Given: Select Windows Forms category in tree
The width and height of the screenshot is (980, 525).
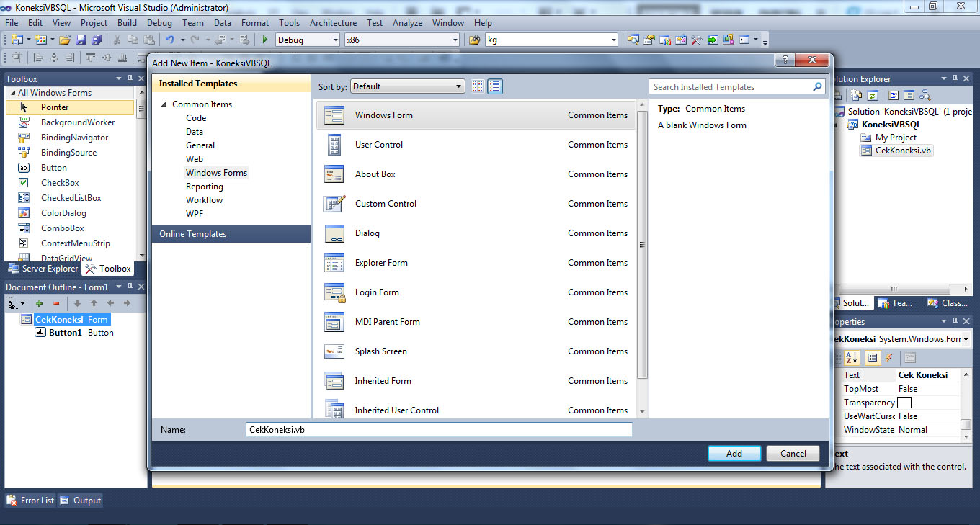Looking at the screenshot, I should point(216,173).
